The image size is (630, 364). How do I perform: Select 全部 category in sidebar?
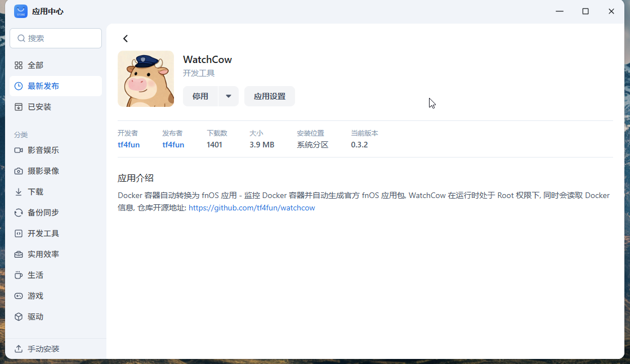[x=56, y=65]
